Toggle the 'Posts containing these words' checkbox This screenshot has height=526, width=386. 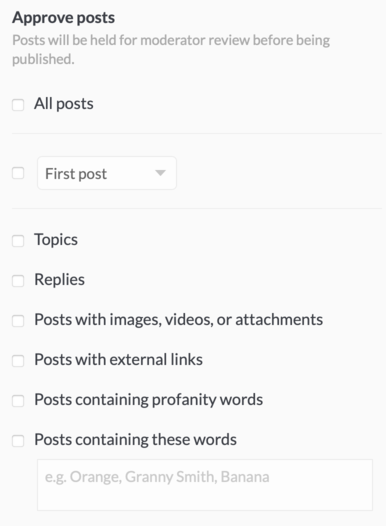pos(18,441)
